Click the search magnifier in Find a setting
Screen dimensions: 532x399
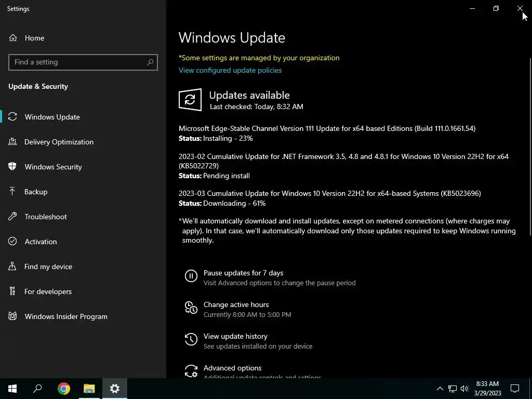150,62
